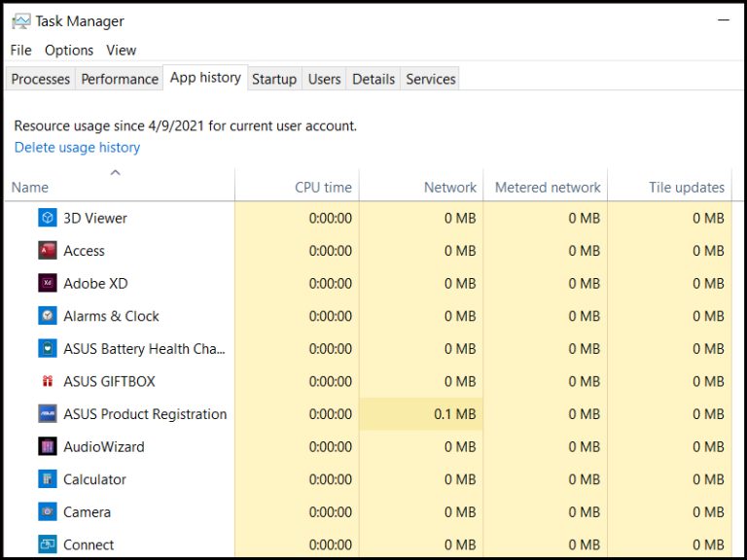Click the 3D Viewer app icon
Screen dimensions: 747x560
point(47,218)
